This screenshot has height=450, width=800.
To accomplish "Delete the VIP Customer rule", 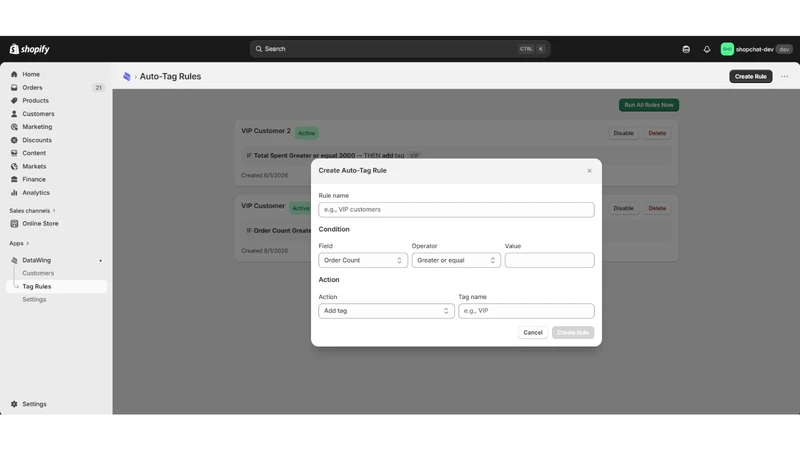I will [657, 208].
